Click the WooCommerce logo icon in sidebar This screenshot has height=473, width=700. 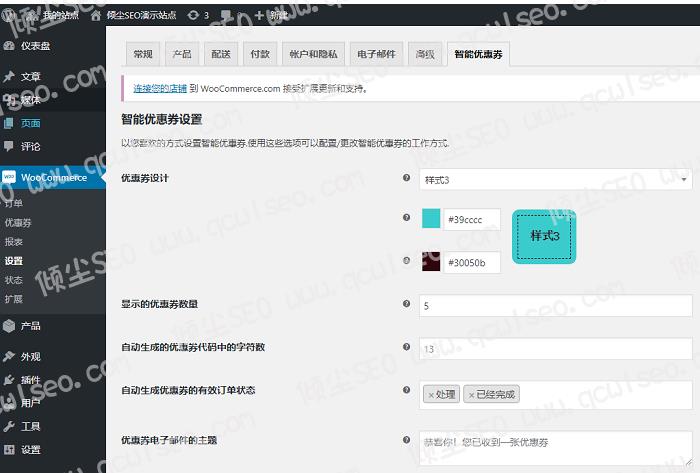(9, 177)
